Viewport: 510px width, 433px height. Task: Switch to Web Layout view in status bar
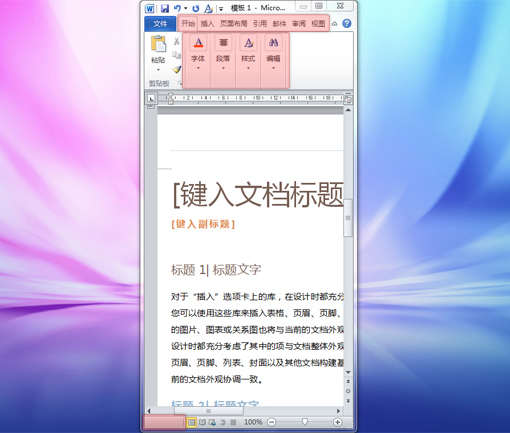tap(212, 422)
